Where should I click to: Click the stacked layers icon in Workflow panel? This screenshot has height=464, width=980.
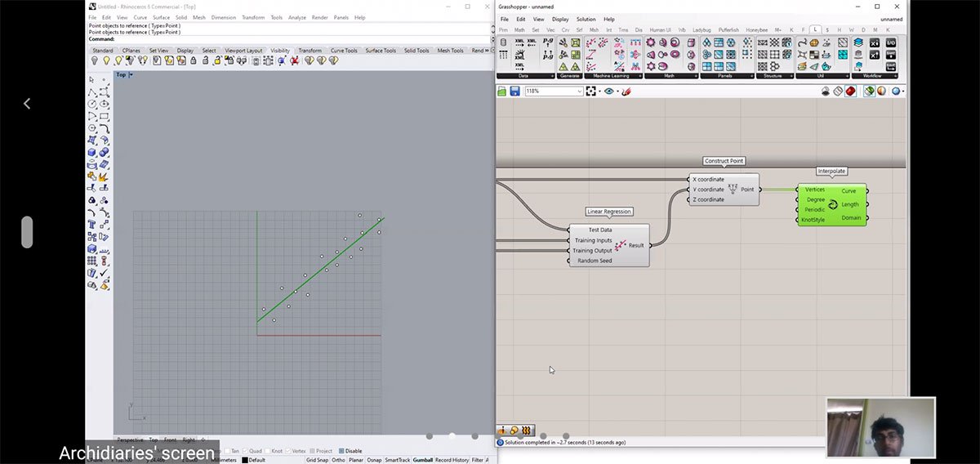[858, 42]
